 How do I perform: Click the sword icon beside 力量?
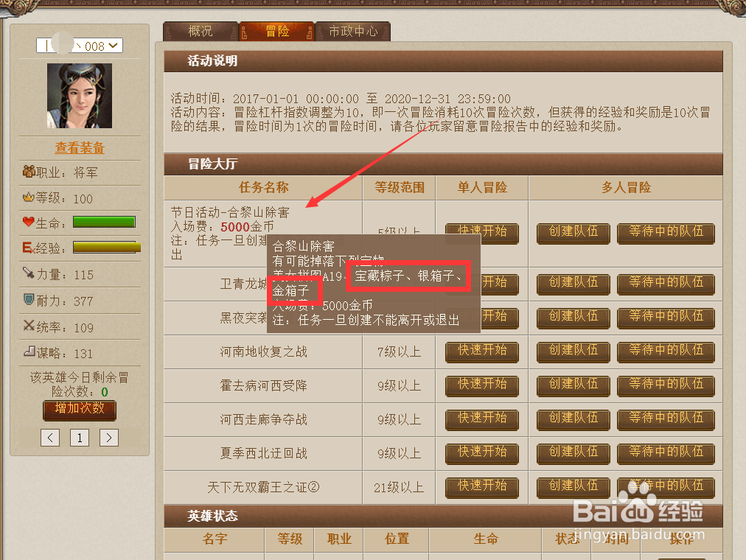pyautogui.click(x=29, y=273)
